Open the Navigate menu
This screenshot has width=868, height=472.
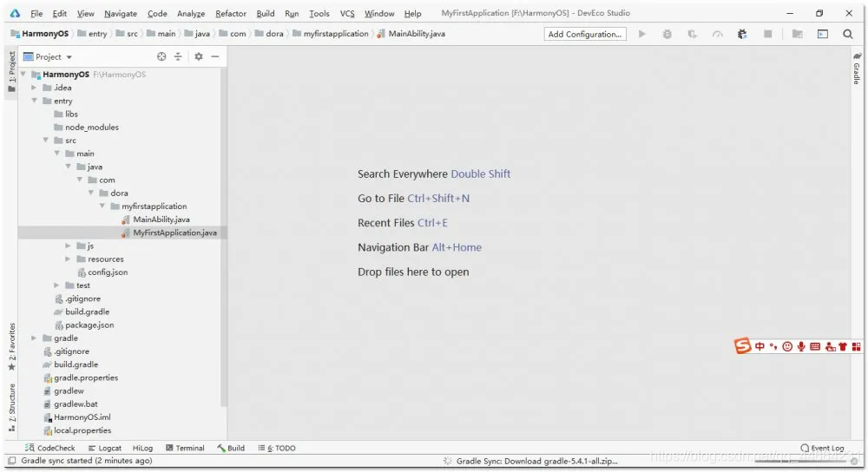[x=121, y=13]
